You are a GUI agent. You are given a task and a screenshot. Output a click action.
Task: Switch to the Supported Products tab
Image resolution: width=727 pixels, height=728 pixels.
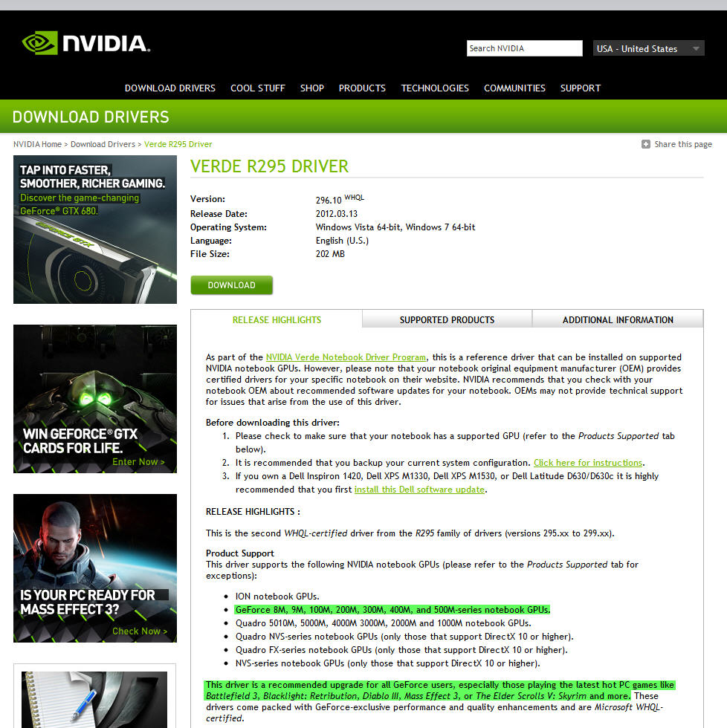pos(447,320)
